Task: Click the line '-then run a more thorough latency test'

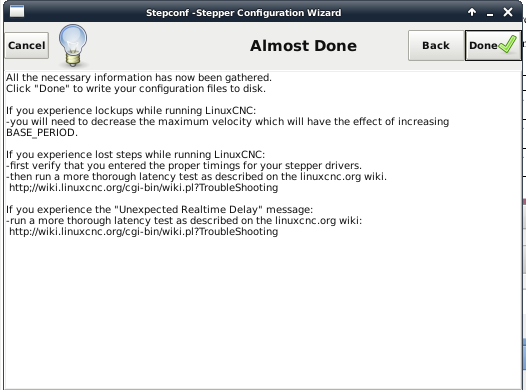Action: 196,176
